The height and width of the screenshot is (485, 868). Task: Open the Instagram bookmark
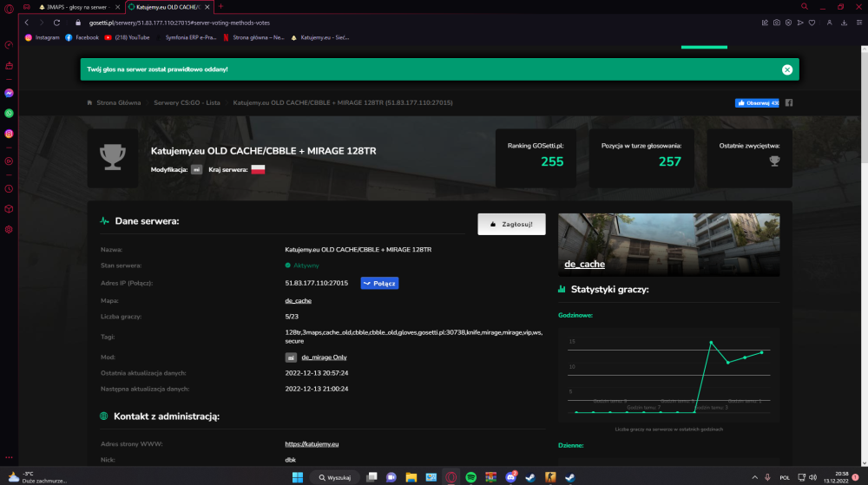pos(43,37)
